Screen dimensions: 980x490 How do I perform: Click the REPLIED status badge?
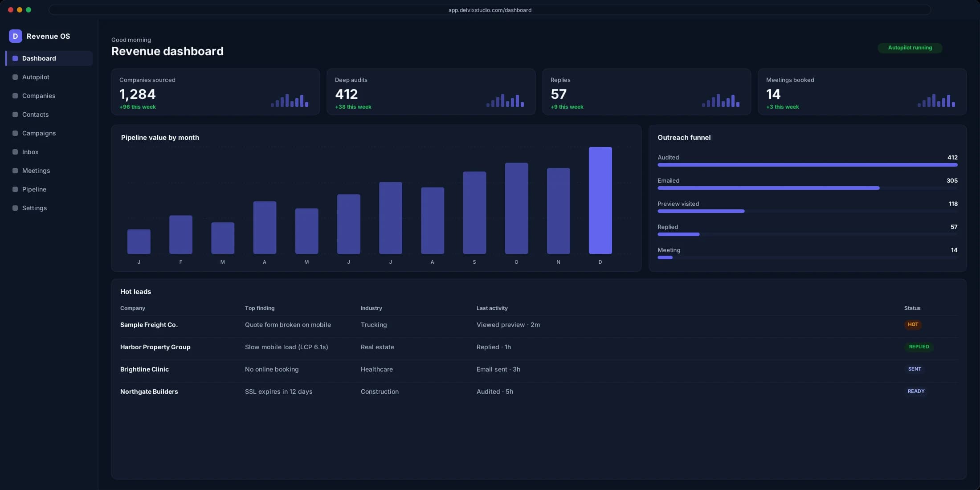919,347
